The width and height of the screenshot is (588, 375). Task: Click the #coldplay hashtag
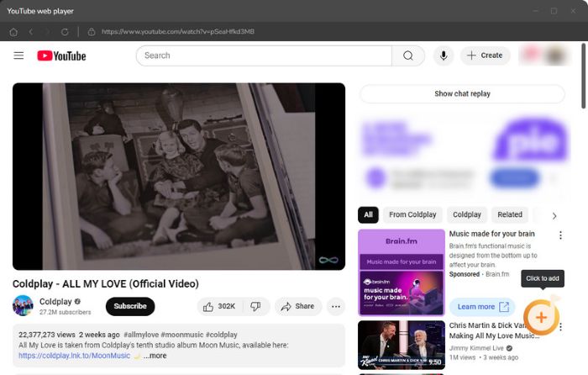point(221,335)
